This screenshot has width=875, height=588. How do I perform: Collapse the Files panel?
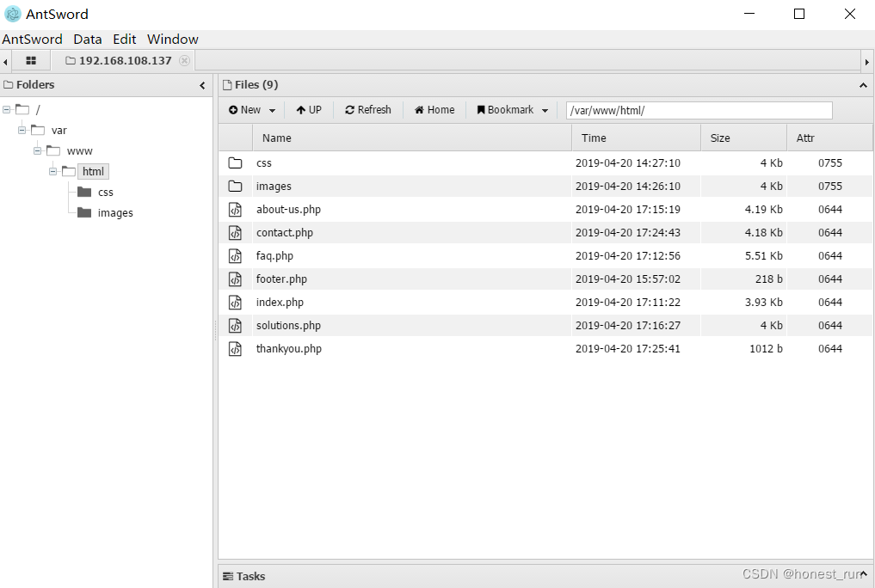[863, 85]
